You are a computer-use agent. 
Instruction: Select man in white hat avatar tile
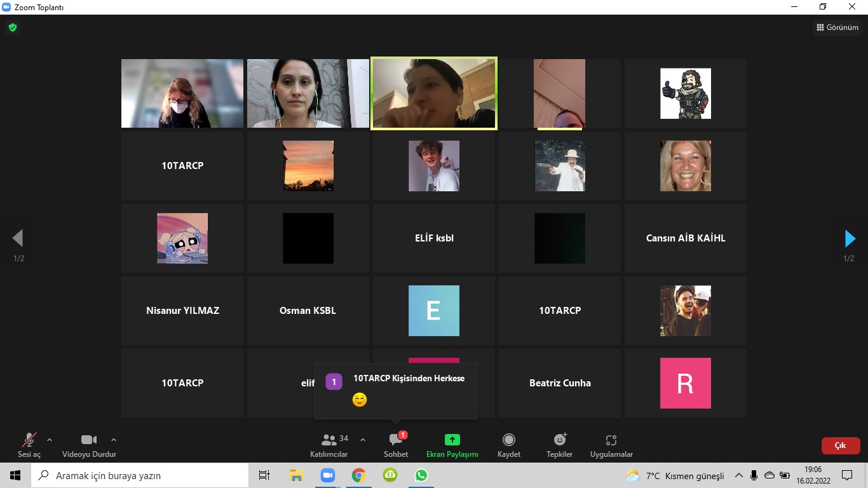560,166
